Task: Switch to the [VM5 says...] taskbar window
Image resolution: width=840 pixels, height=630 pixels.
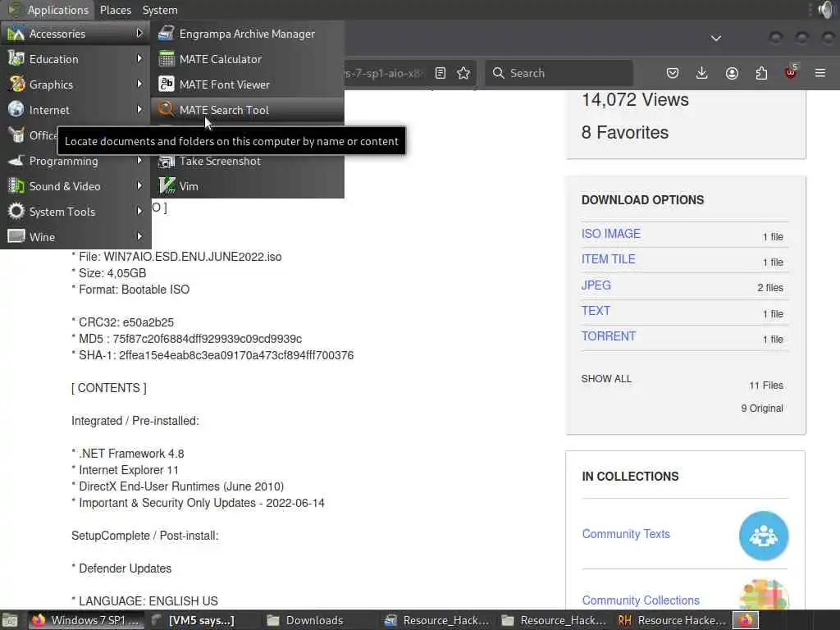Action: point(202,620)
